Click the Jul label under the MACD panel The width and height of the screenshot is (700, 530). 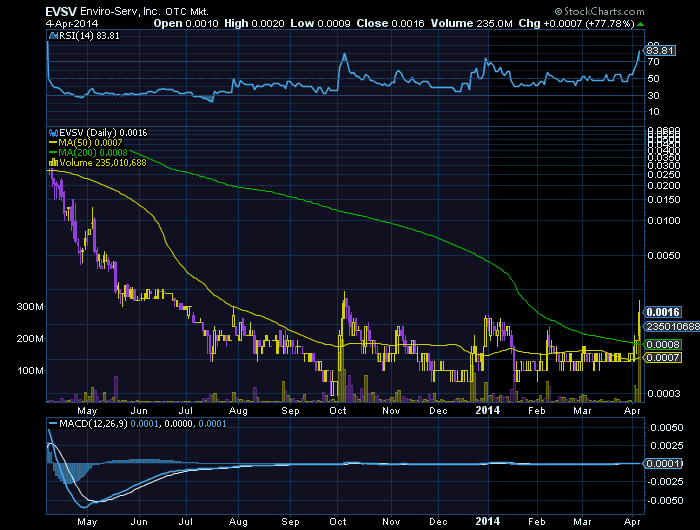tap(186, 522)
